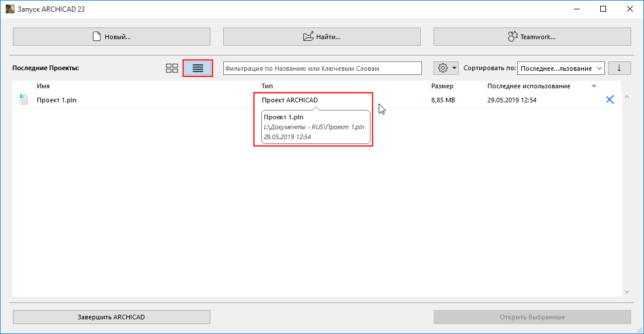Select the Проект 1.pln file row
Screen dimensions: 644x334
(317, 99)
